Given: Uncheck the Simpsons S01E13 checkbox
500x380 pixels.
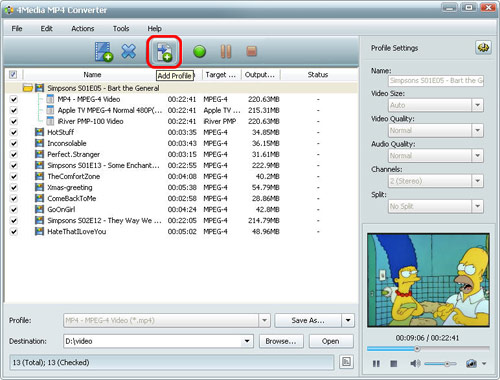Looking at the screenshot, I should click(x=14, y=165).
